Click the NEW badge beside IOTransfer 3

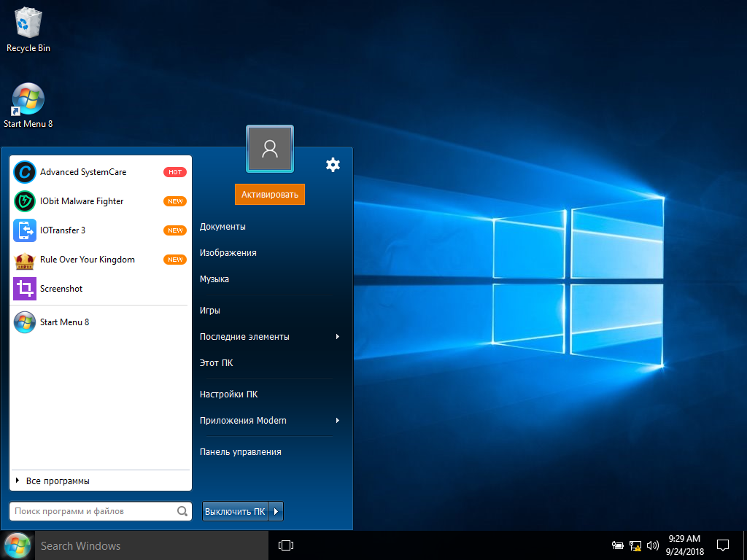175,230
